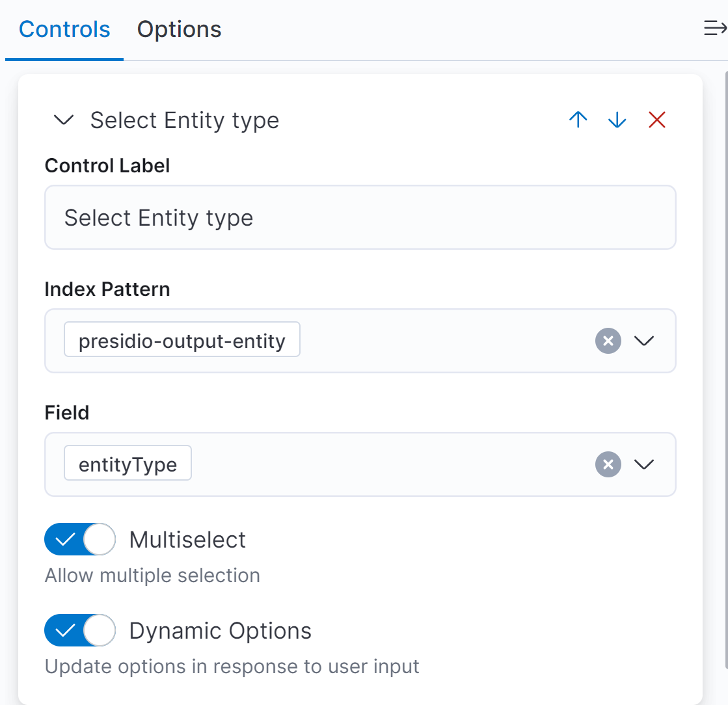
Task: Clear the entityType field selection
Action: (x=608, y=464)
